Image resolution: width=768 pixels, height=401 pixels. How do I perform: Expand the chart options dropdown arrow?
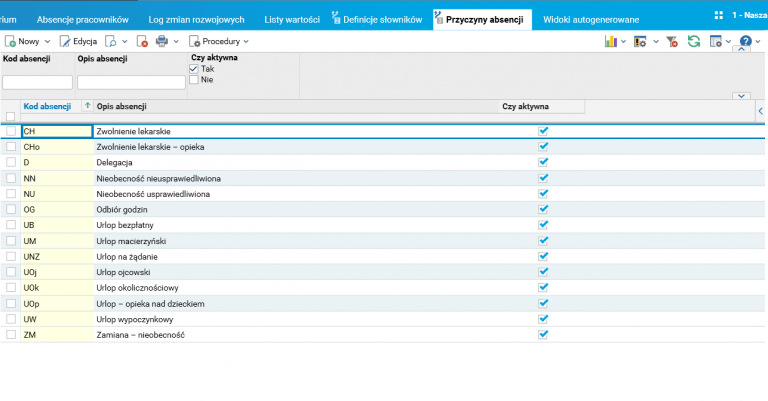623,42
